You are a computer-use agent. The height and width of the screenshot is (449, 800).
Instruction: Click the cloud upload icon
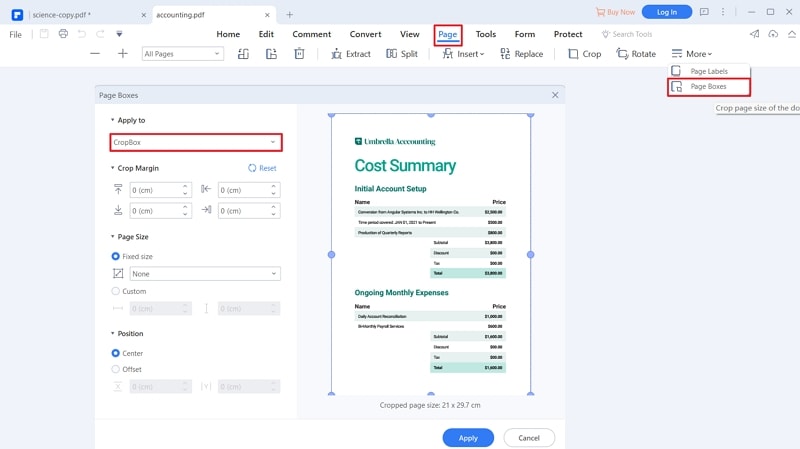[x=773, y=34]
